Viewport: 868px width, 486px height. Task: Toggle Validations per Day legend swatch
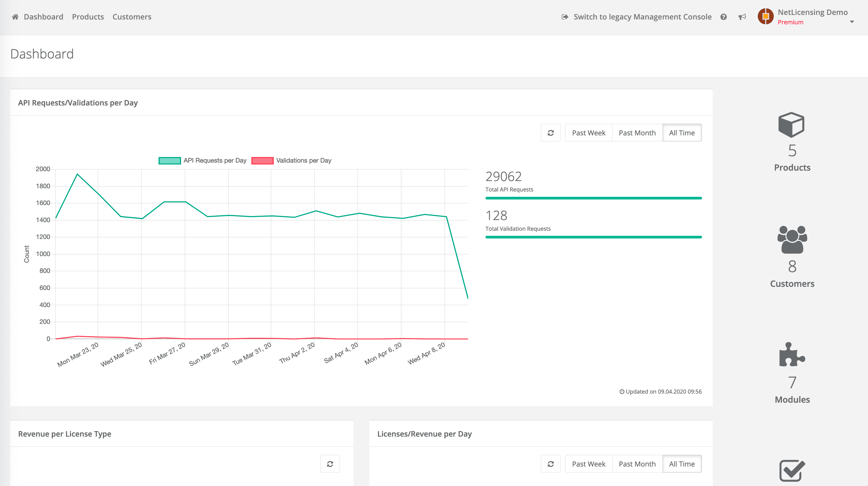coord(262,161)
